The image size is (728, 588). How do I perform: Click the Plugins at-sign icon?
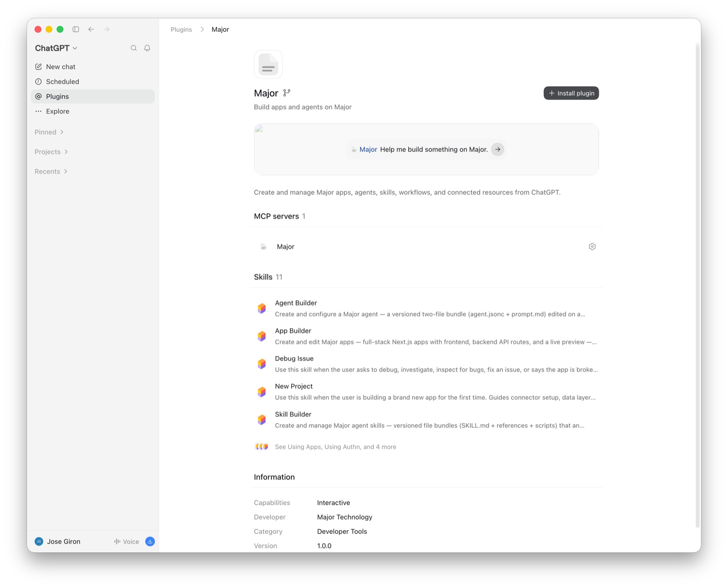coord(39,96)
